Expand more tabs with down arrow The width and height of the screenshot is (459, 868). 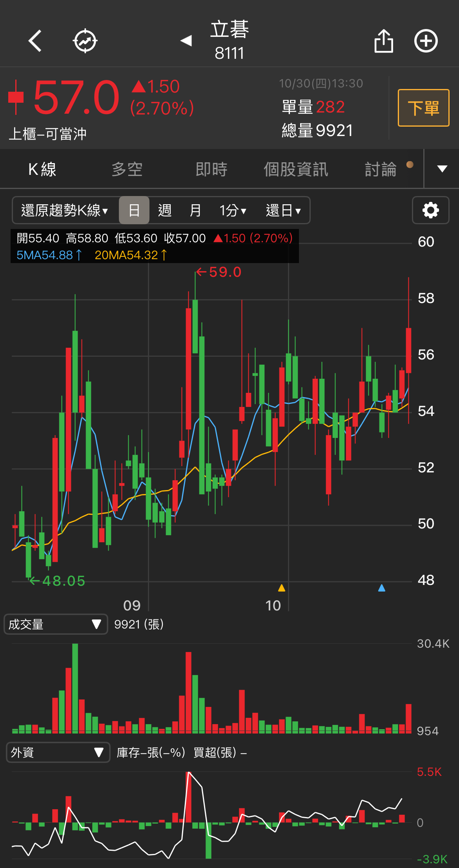(x=442, y=169)
